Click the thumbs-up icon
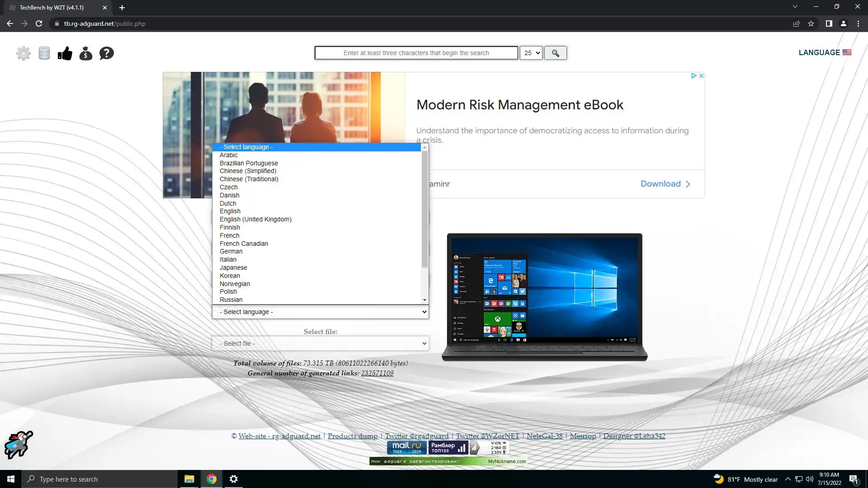868x488 pixels. pos(65,53)
